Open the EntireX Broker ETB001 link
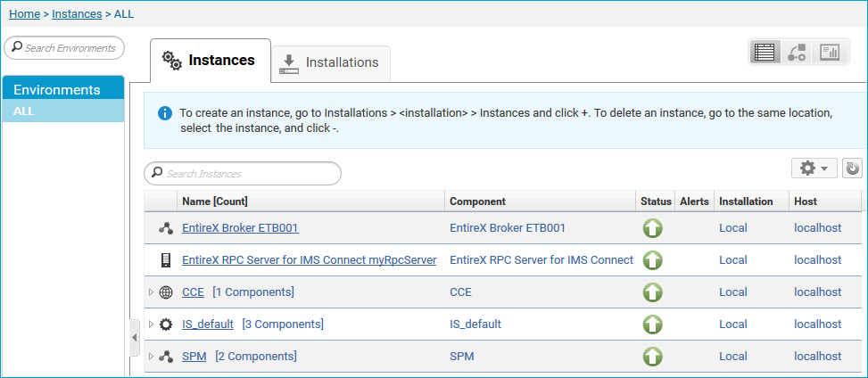Viewport: 868px width, 378px height. 240,228
